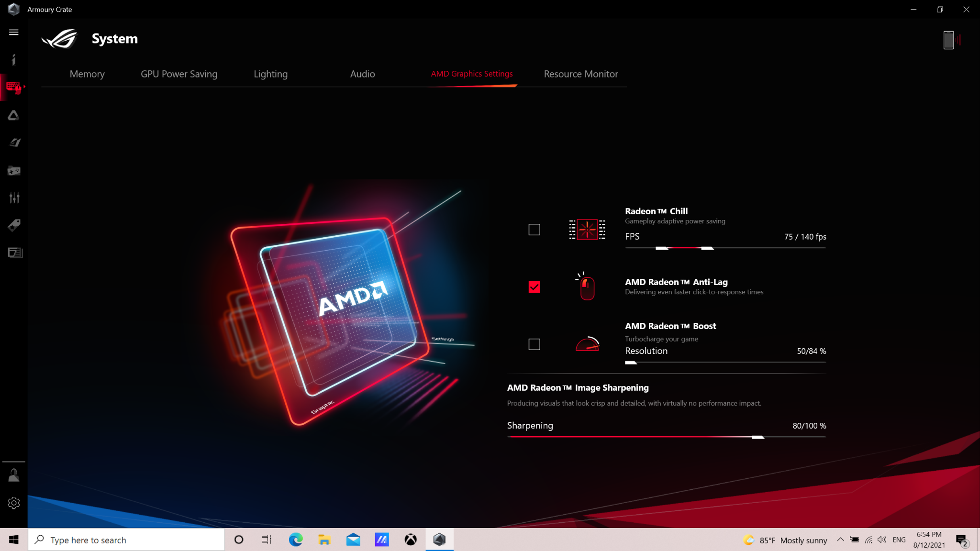Select the Device keyboard sidebar icon
This screenshot has height=551, width=980.
tap(13, 88)
